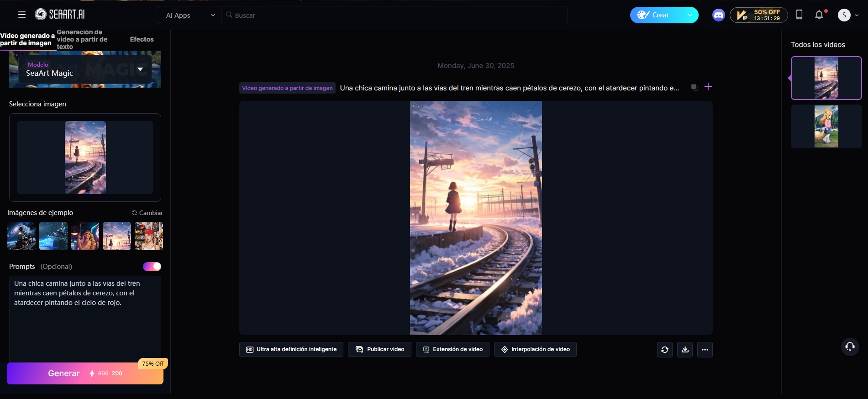This screenshot has width=868, height=399.
Task: Expand the arrow next to Crear
Action: pyautogui.click(x=690, y=15)
